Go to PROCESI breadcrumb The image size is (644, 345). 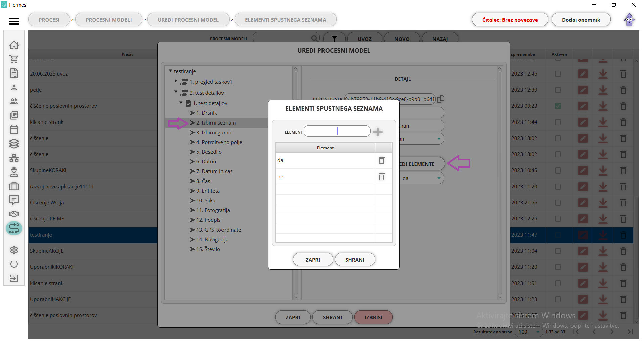tap(49, 20)
